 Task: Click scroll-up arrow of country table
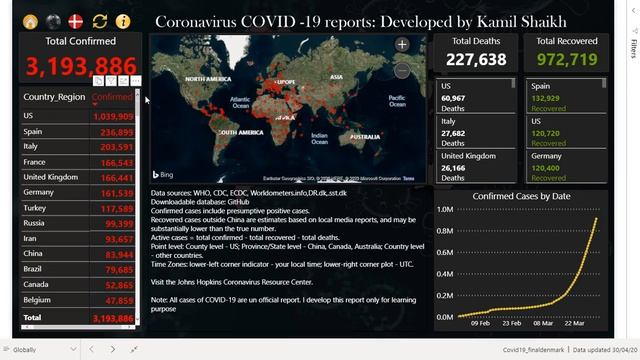click(x=137, y=93)
